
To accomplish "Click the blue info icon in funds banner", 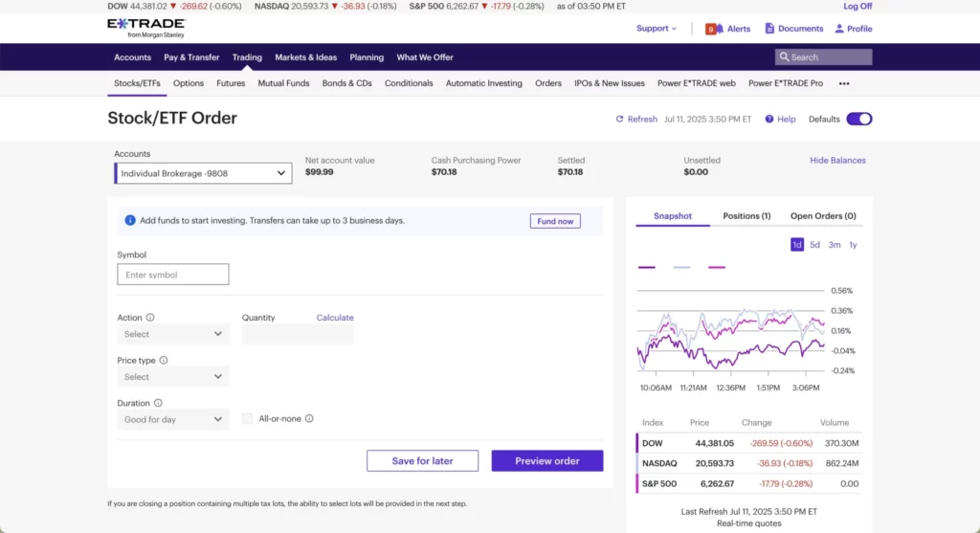I will [x=130, y=221].
